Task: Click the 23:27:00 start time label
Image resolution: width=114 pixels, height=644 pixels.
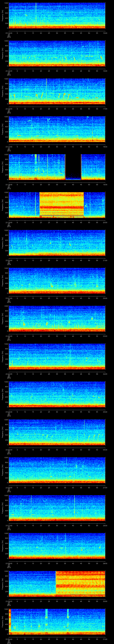Action: pyautogui.click(x=9, y=525)
